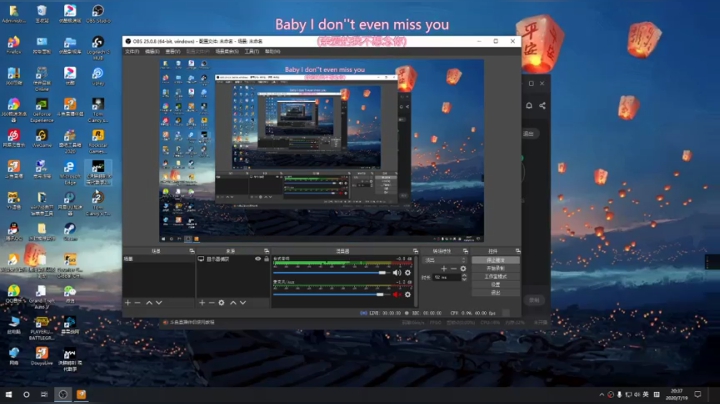Open the Windows Start menu
The width and height of the screenshot is (720, 404).
(x=9, y=394)
